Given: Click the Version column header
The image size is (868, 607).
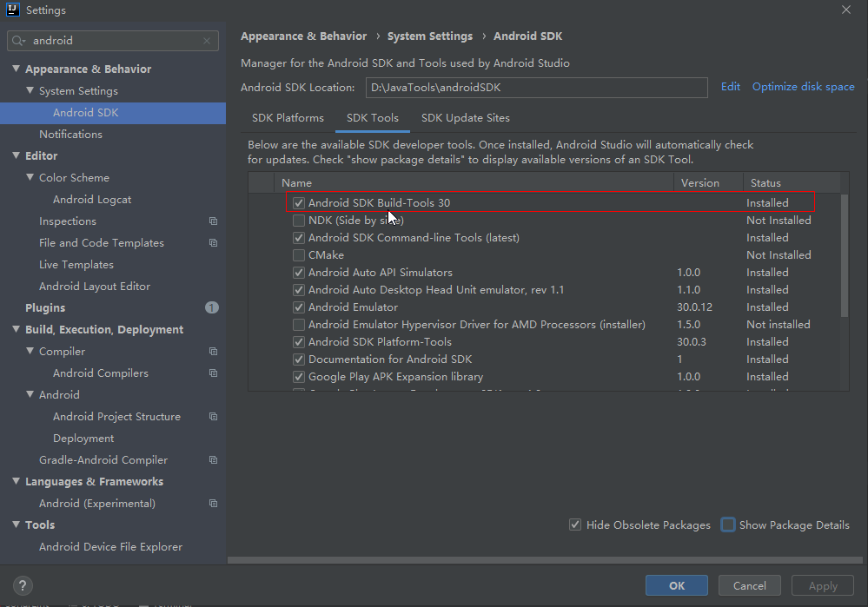Looking at the screenshot, I should pyautogui.click(x=708, y=182).
